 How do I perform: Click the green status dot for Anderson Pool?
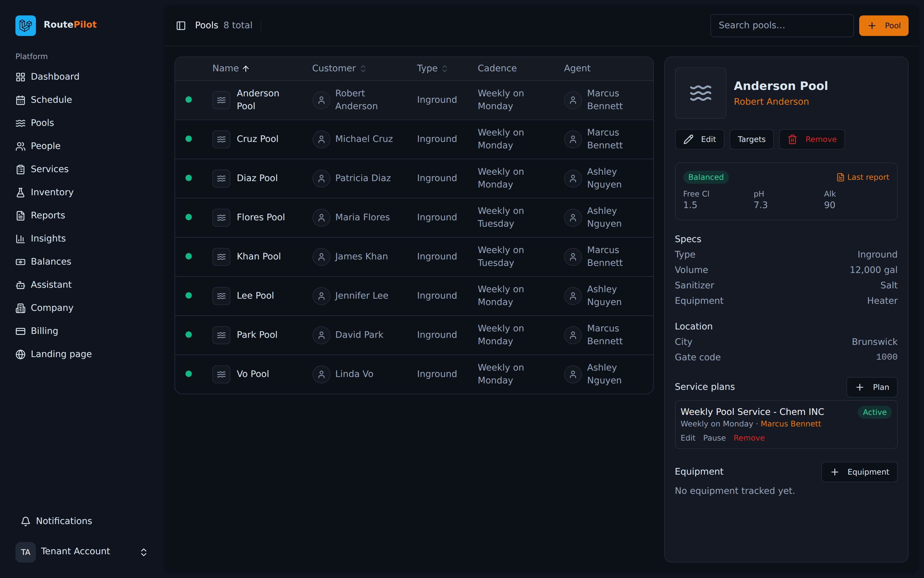[189, 100]
